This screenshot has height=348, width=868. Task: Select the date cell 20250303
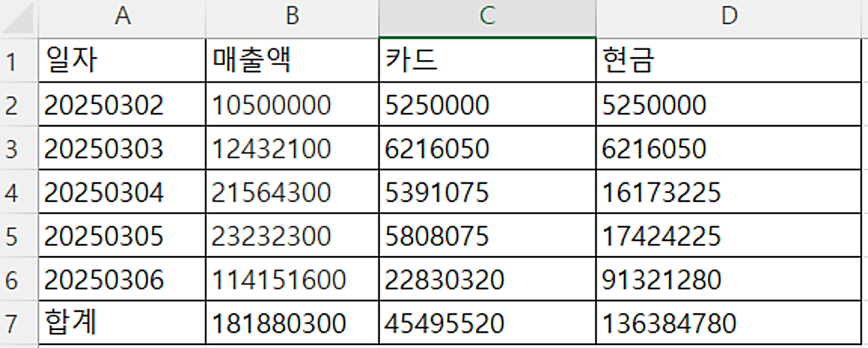pyautogui.click(x=122, y=148)
